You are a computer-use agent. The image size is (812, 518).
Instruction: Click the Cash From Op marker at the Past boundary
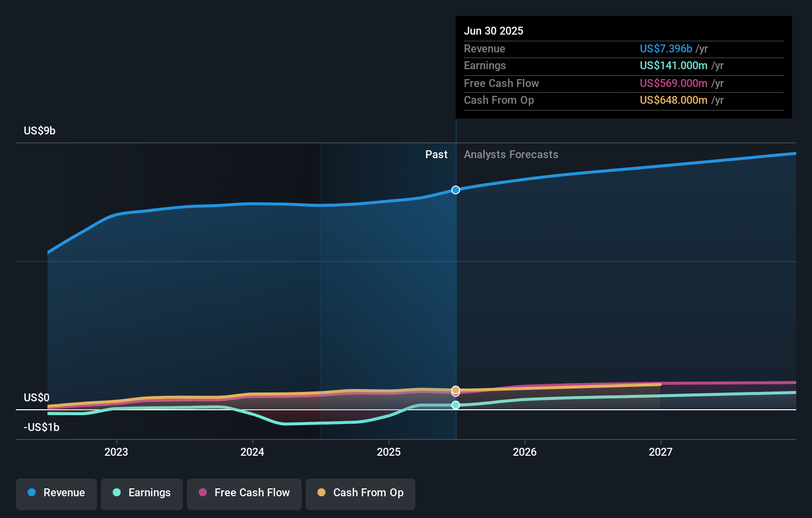[x=455, y=390]
